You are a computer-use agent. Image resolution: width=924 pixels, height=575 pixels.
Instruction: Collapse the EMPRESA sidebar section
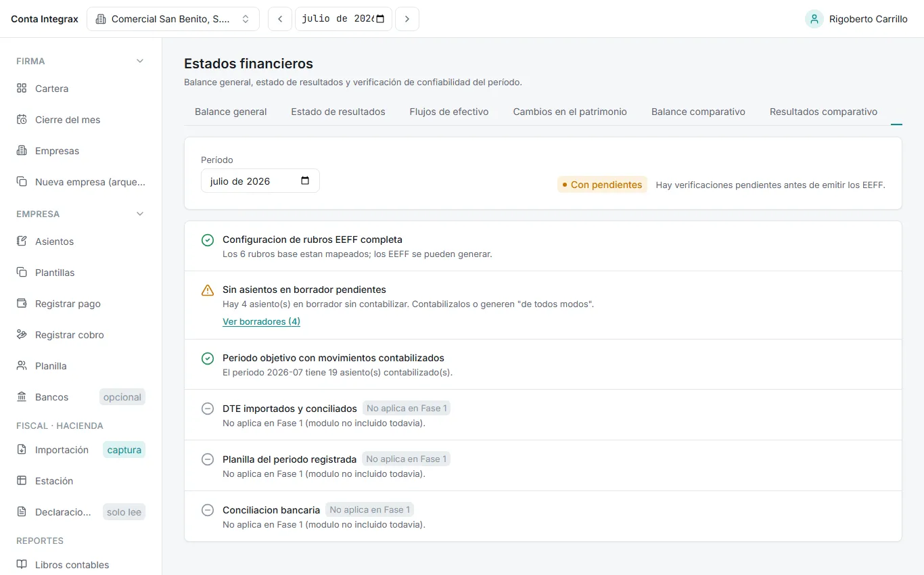140,214
